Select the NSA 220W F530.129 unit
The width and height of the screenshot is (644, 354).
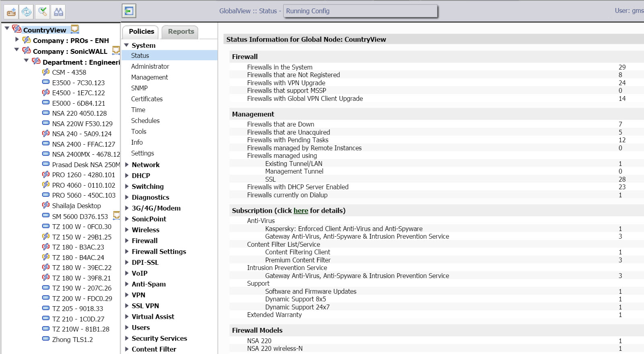[x=82, y=124]
